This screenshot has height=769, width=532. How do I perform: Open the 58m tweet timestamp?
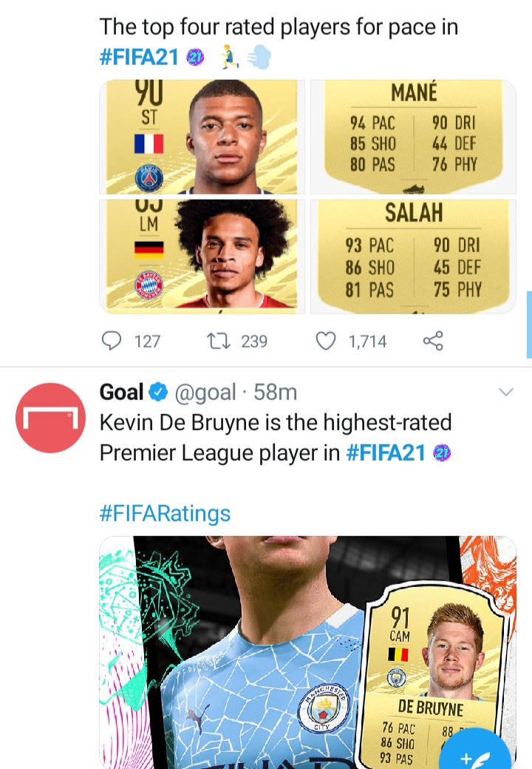coord(275,392)
